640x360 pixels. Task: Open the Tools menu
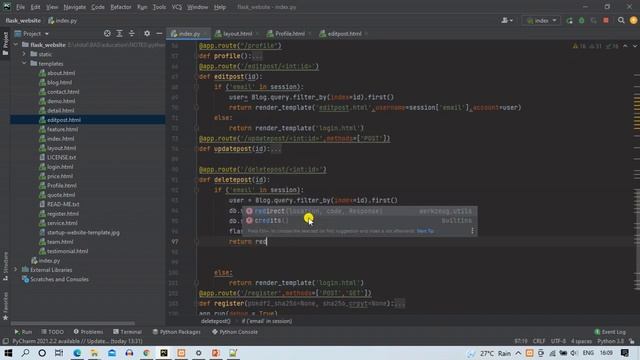pyautogui.click(x=159, y=7)
